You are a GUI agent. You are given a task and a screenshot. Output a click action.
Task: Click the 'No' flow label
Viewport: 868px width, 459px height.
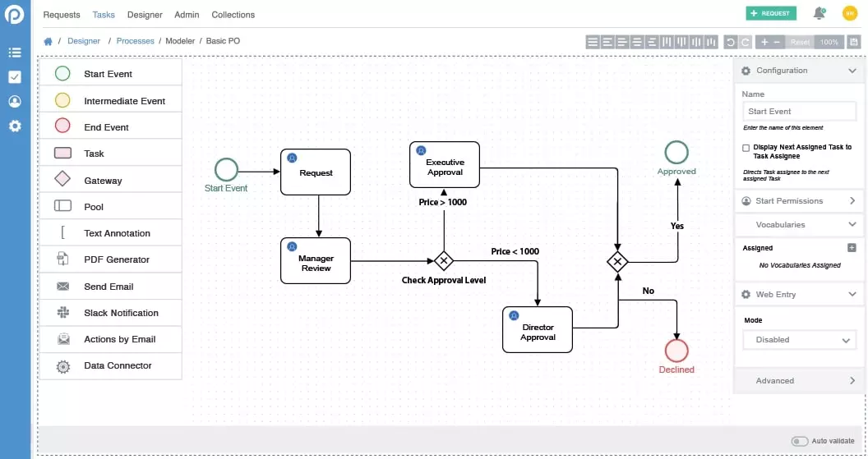(x=649, y=291)
